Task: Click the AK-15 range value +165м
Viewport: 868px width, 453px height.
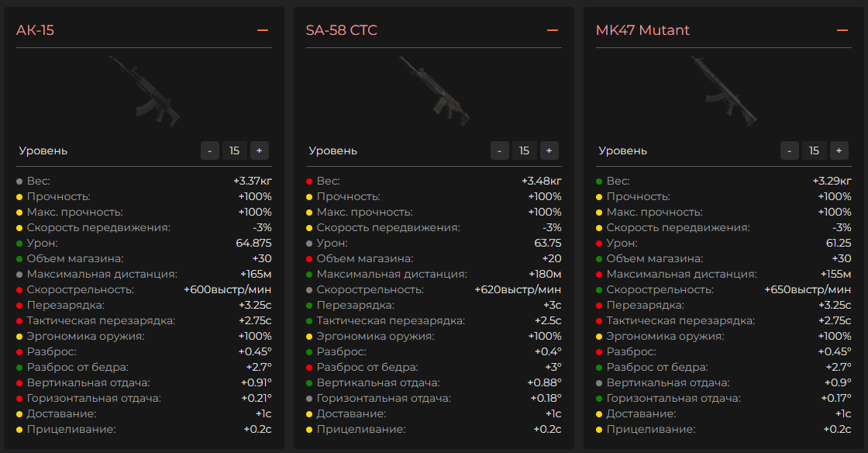Action: tap(257, 274)
